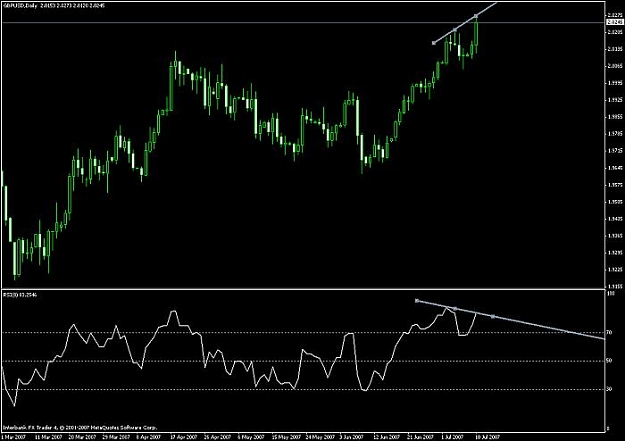Screen dimensions: 625x441
Task: Click the highlighted current price tag 2.0245
Action: 614,22
